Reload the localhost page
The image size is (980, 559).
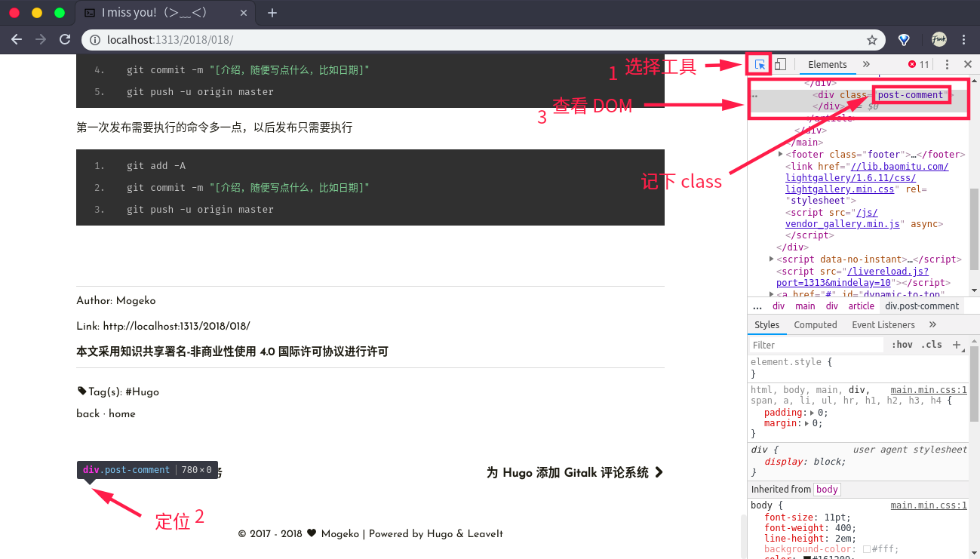(65, 40)
